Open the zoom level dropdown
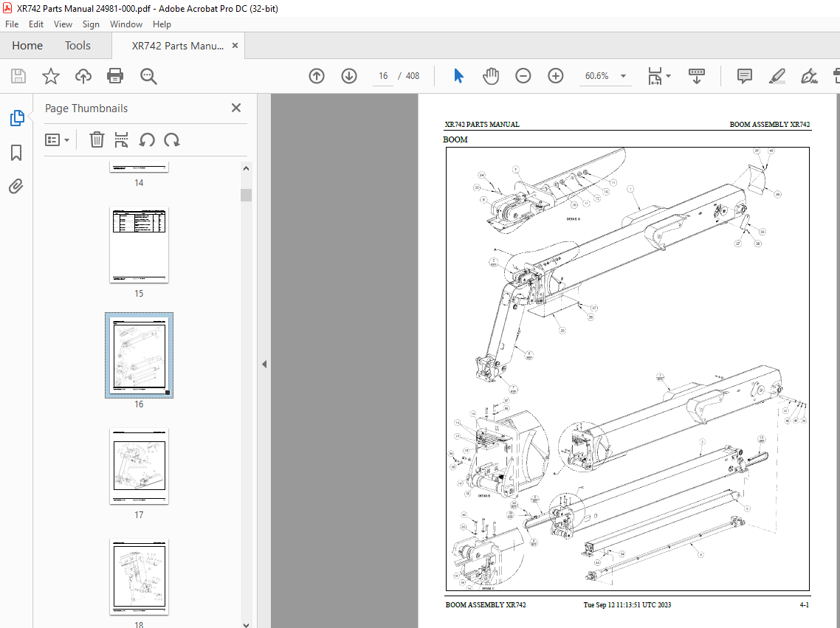Image resolution: width=840 pixels, height=628 pixels. coord(623,76)
